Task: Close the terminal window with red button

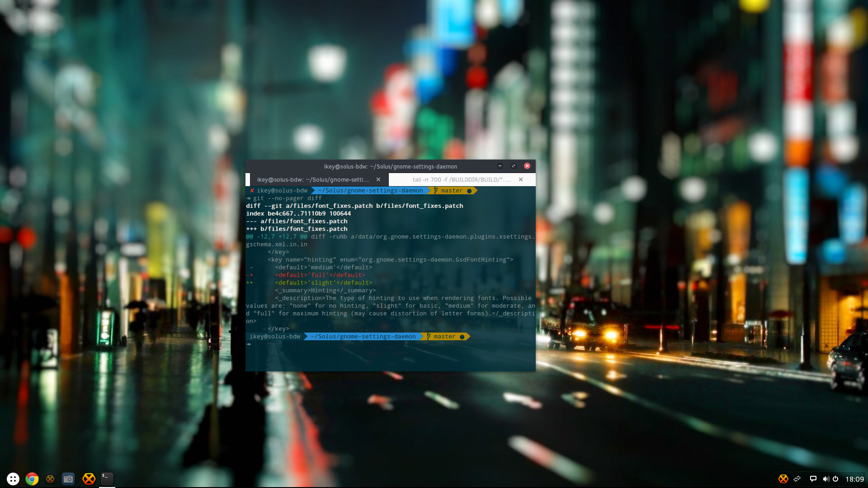Action: click(527, 166)
